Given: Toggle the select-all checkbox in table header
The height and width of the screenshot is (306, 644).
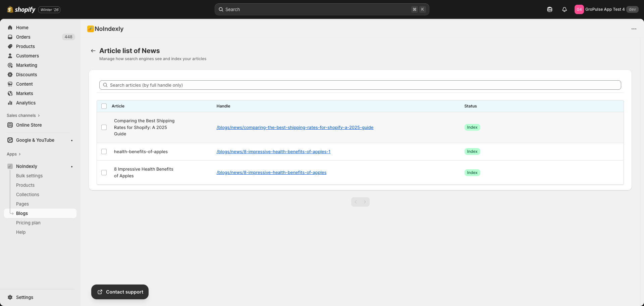Looking at the screenshot, I should click(104, 106).
